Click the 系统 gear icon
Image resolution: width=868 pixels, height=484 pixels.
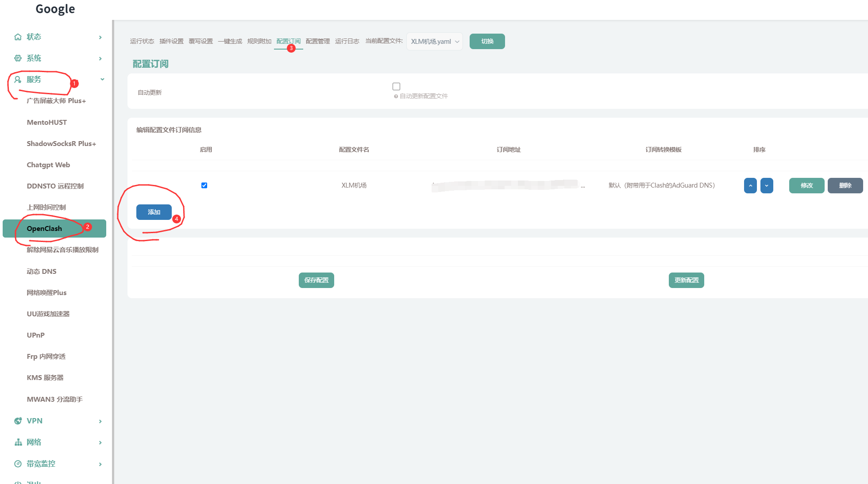tap(18, 58)
